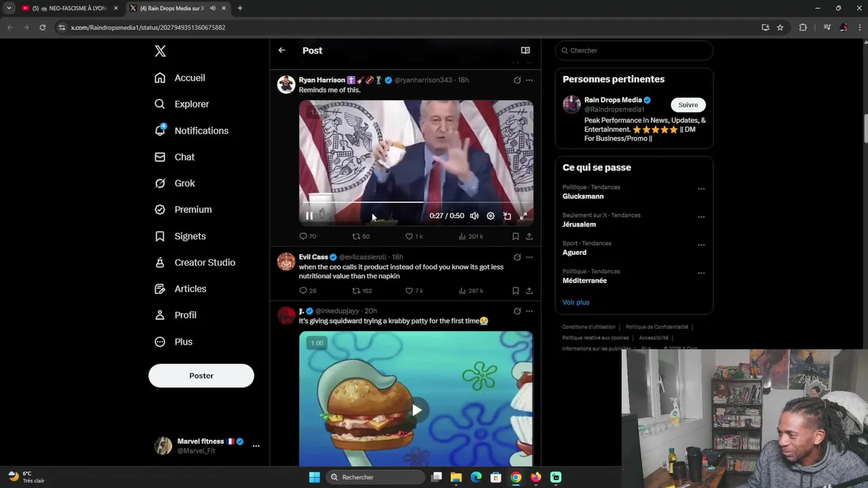
Task: Repost Ryan Harrison's post
Action: [360, 237]
